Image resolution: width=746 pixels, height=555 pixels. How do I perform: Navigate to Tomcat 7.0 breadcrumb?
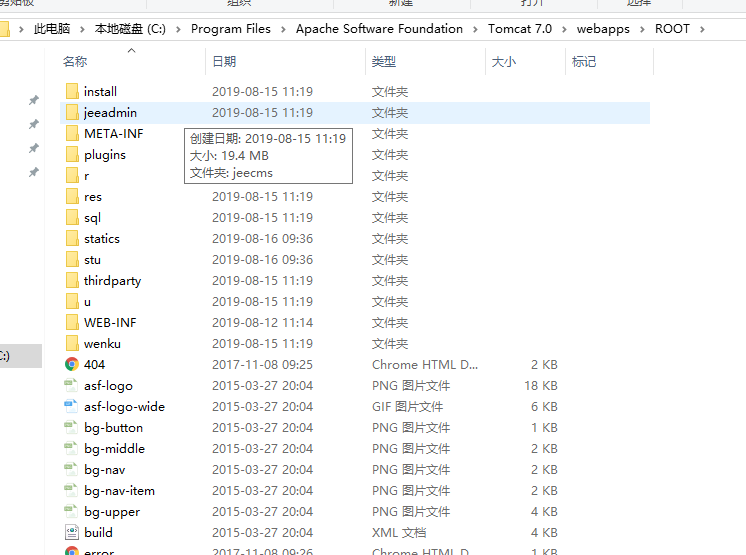click(x=520, y=29)
